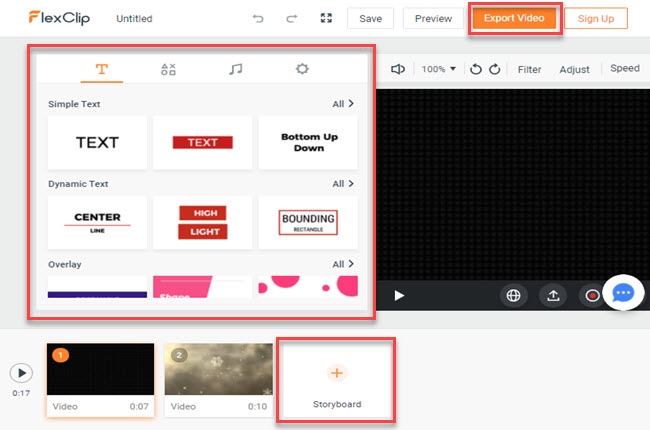Click Export Video
This screenshot has height=430, width=650.
(514, 18)
